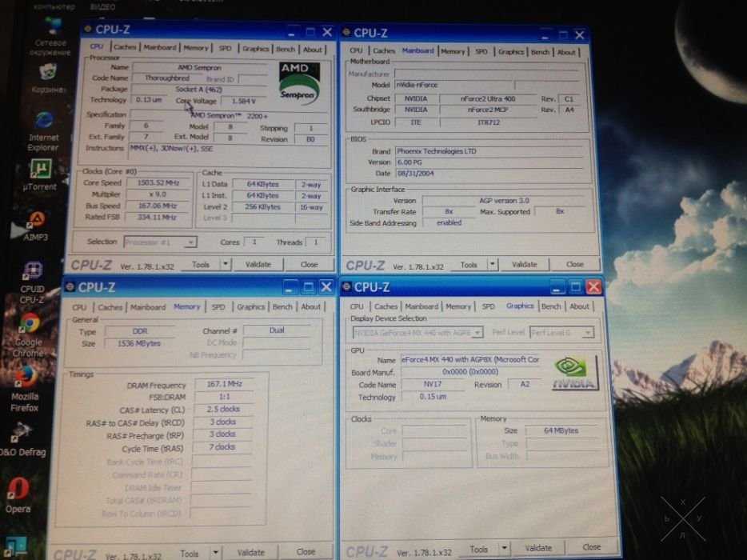Open Tools arrow menu in the Memory window
This screenshot has width=747, height=560.
tap(216, 553)
